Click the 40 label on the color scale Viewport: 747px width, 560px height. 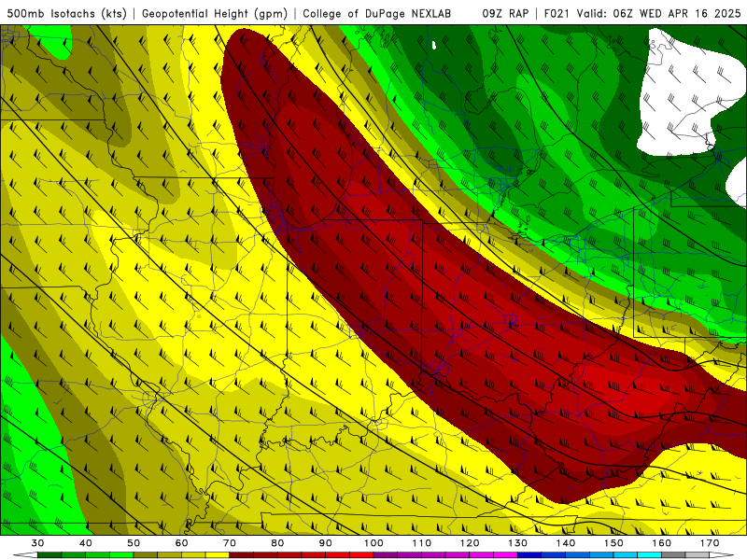(85, 543)
